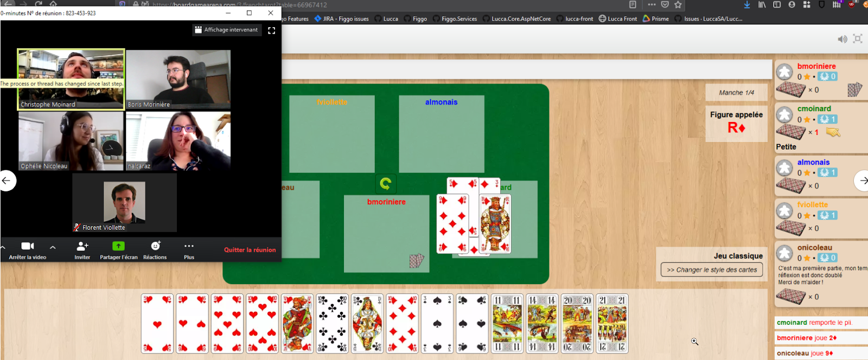Click the 'Figure appelée' R♦ box
This screenshot has height=360, width=868.
(736, 123)
